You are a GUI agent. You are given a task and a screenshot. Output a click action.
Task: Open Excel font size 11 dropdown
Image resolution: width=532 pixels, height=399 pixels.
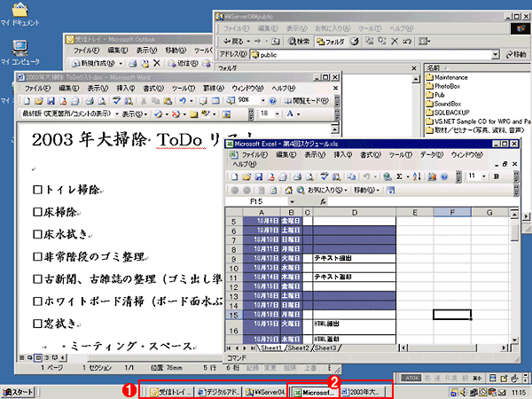coord(484,176)
